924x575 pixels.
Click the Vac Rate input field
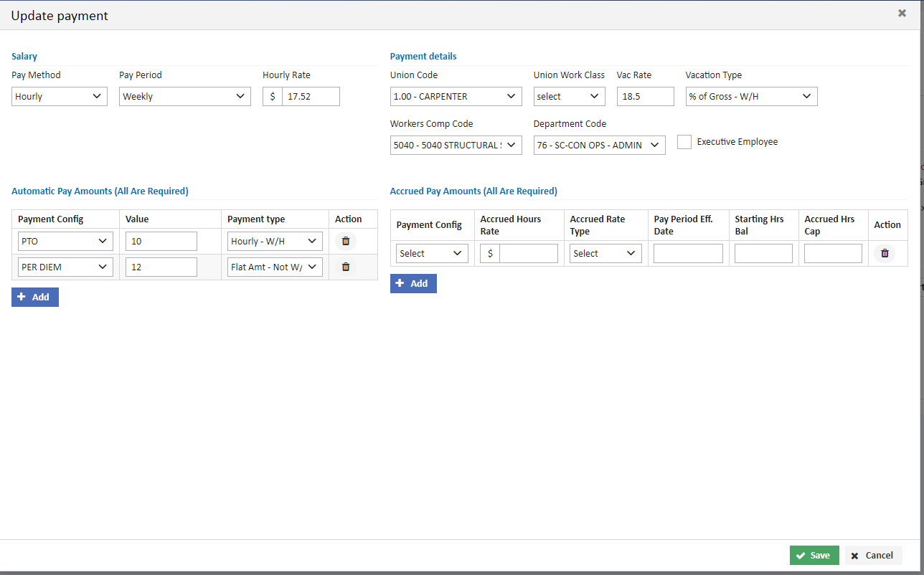(x=646, y=96)
